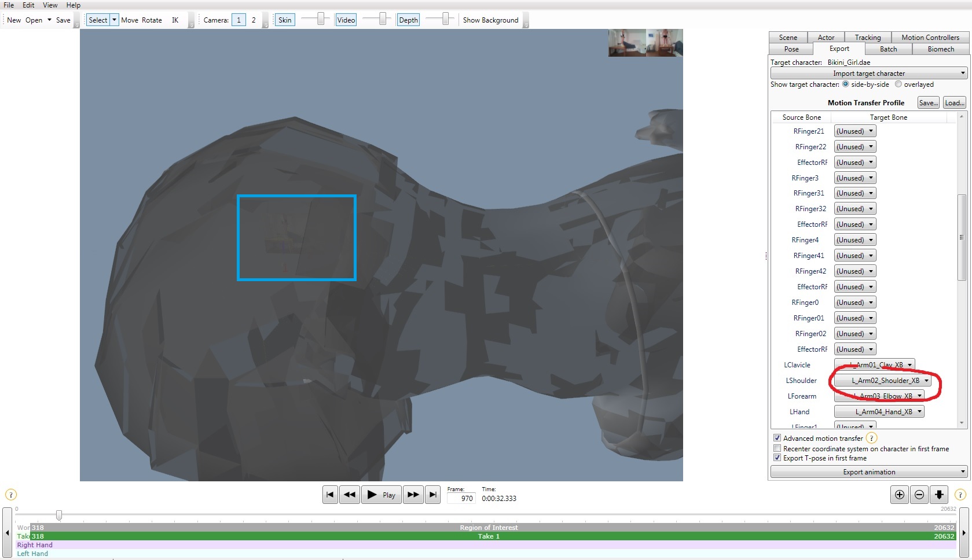
Task: Switch to the Actor tab
Action: coord(826,37)
